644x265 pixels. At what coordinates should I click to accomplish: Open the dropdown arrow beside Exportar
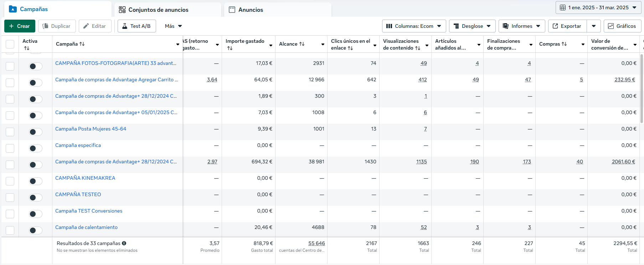pyautogui.click(x=594, y=26)
